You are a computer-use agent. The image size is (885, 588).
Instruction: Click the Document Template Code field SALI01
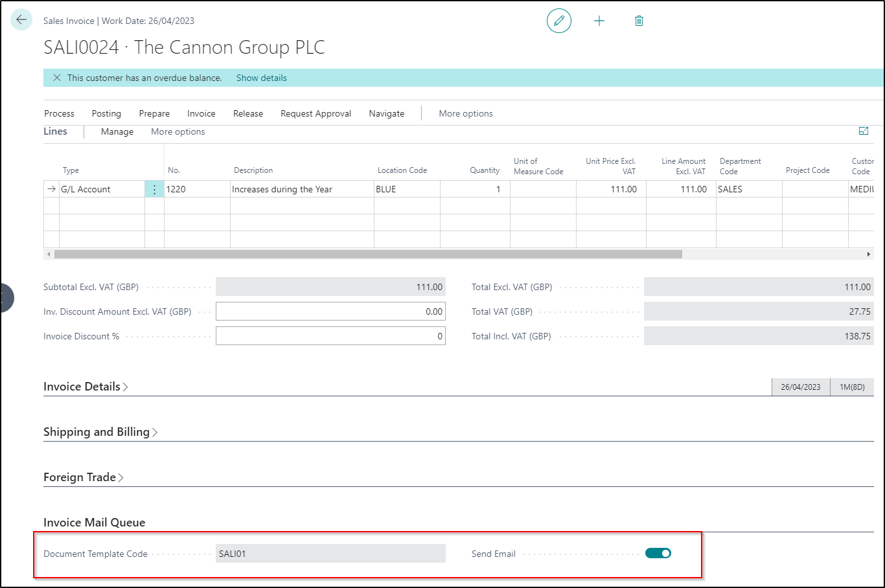[330, 554]
